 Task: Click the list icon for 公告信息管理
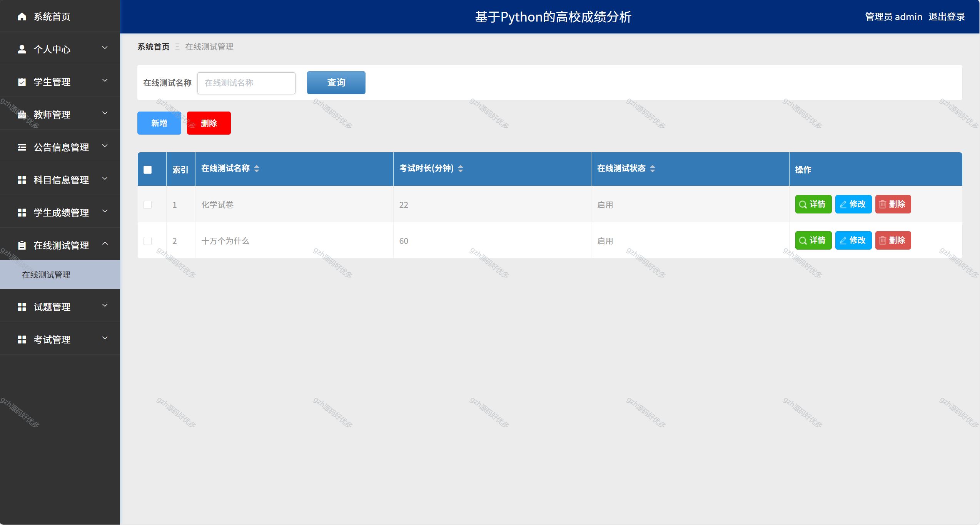tap(22, 147)
